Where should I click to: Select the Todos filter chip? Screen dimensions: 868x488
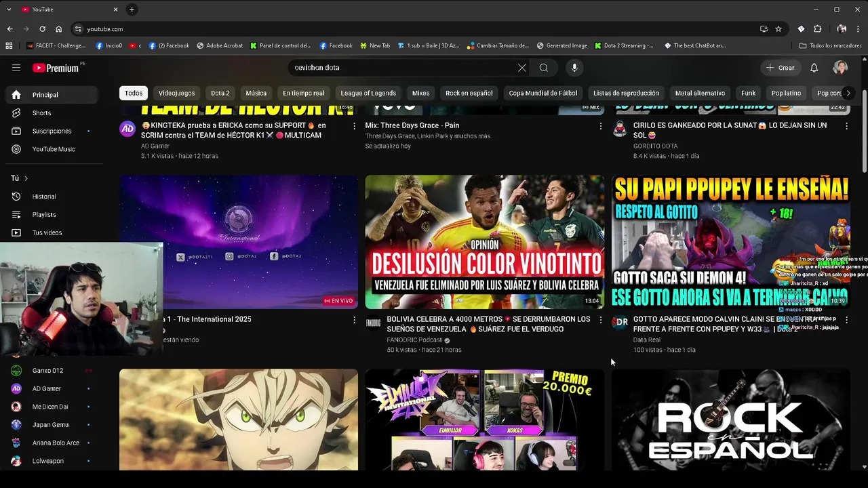(134, 93)
